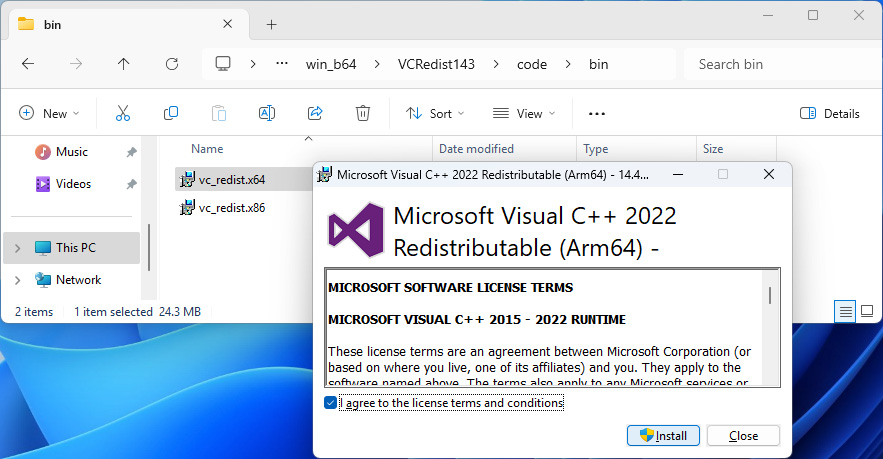Open the See more ellipsis menu

(597, 114)
